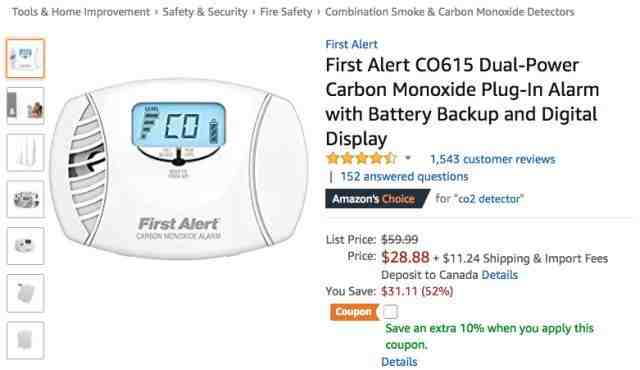The image size is (640, 370).
Task: Tick the coupon checkbox
Action: [x=390, y=312]
